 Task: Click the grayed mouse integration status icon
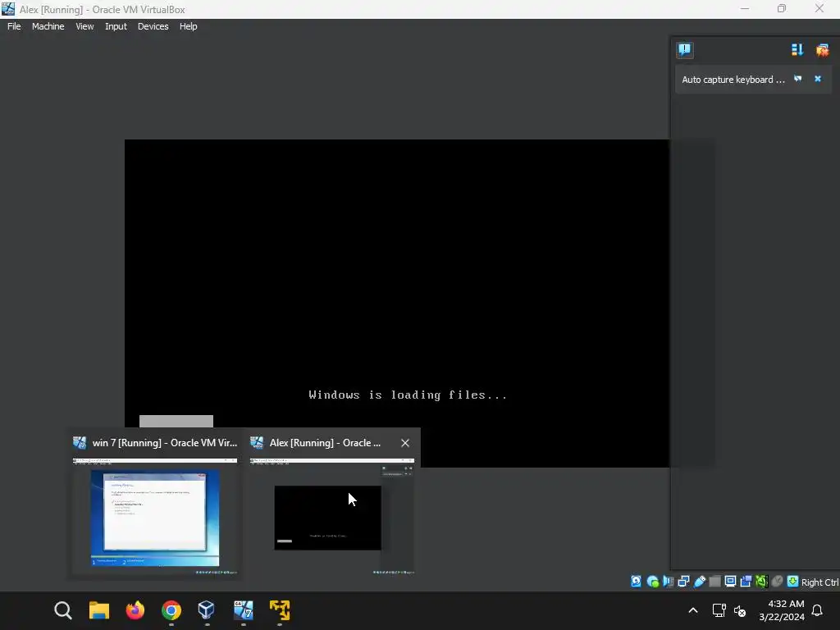(778, 582)
